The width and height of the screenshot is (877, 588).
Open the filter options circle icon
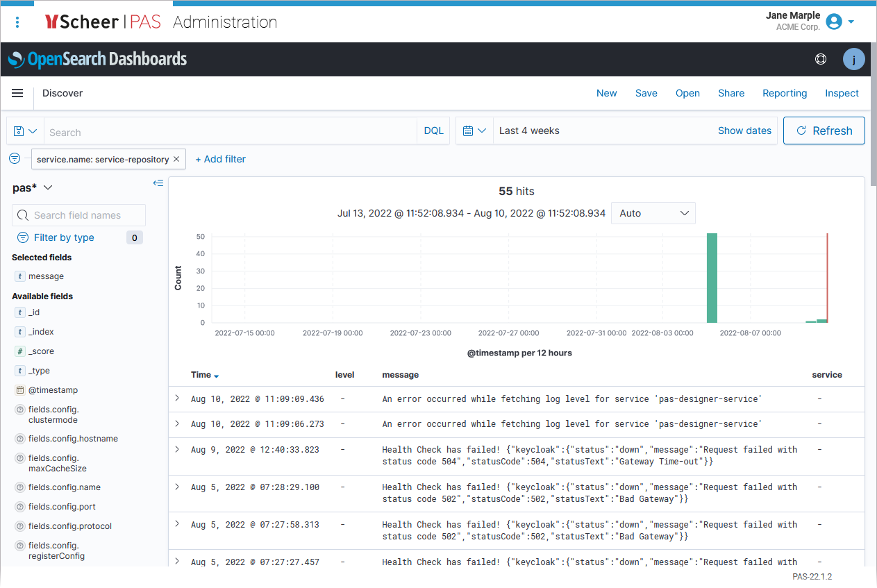point(15,159)
